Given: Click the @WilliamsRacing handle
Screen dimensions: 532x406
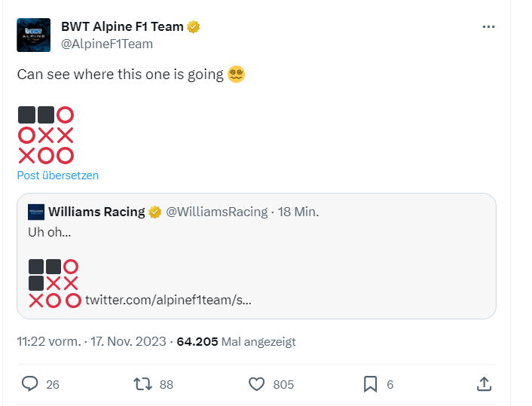Looking at the screenshot, I should tap(216, 212).
